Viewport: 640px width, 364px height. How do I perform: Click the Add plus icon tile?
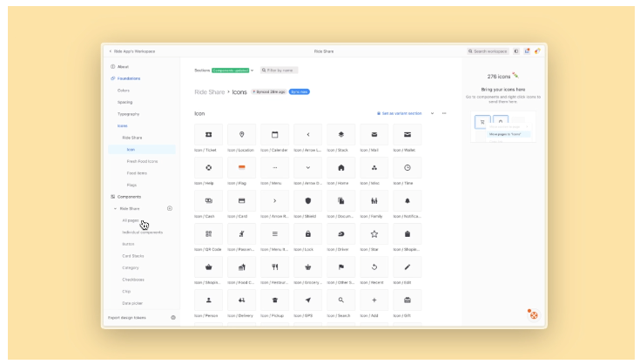coord(374,300)
